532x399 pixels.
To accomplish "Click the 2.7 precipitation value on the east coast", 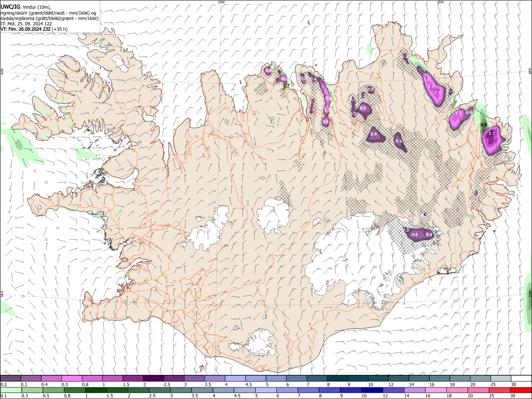I will (492, 133).
